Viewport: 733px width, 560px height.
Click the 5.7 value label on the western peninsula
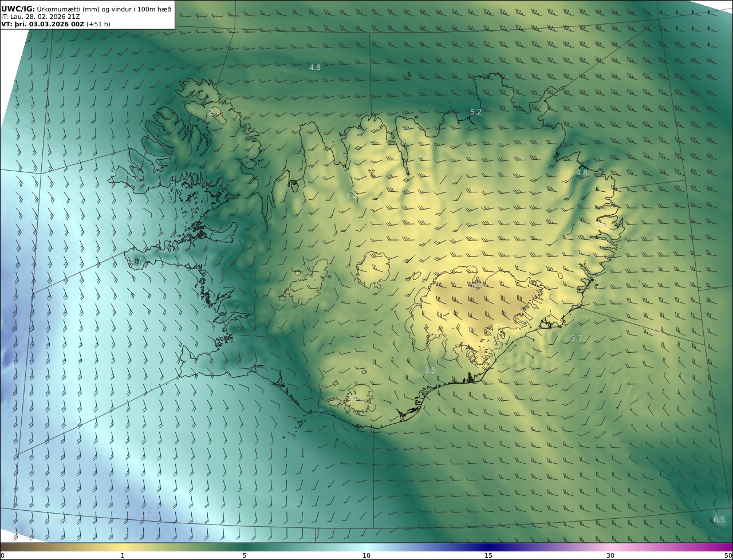pos(135,261)
